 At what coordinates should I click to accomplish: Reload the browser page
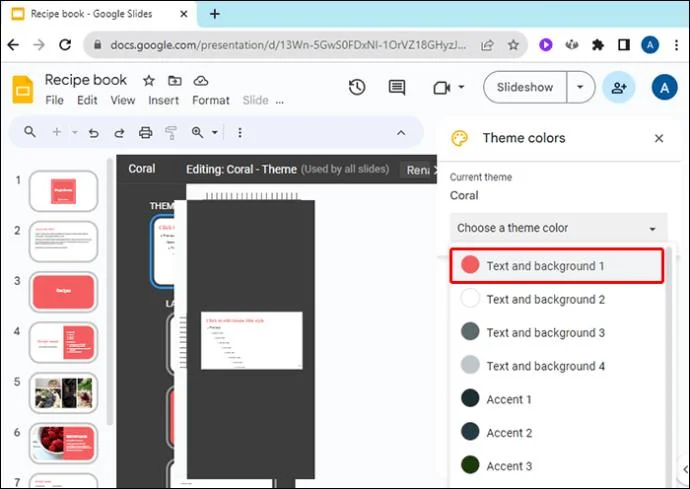pos(65,44)
